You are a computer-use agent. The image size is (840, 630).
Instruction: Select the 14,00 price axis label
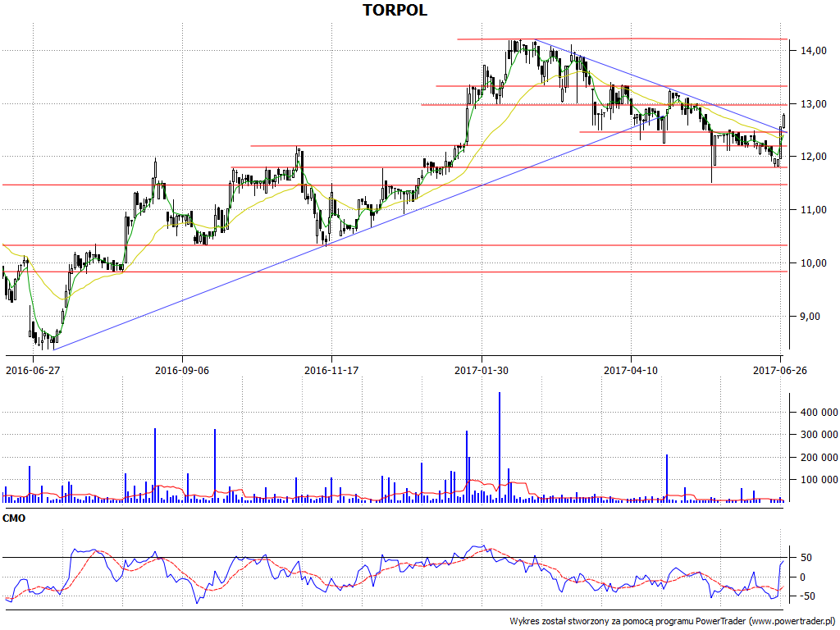click(x=814, y=51)
